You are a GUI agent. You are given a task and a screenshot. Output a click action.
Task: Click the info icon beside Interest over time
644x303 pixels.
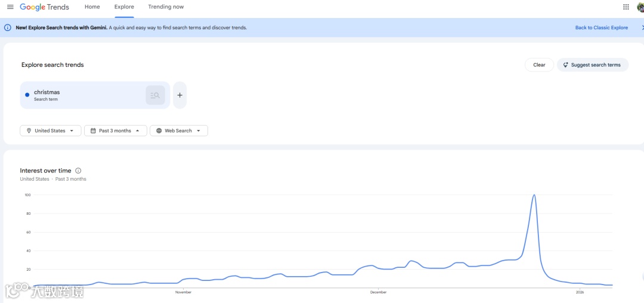coord(78,171)
